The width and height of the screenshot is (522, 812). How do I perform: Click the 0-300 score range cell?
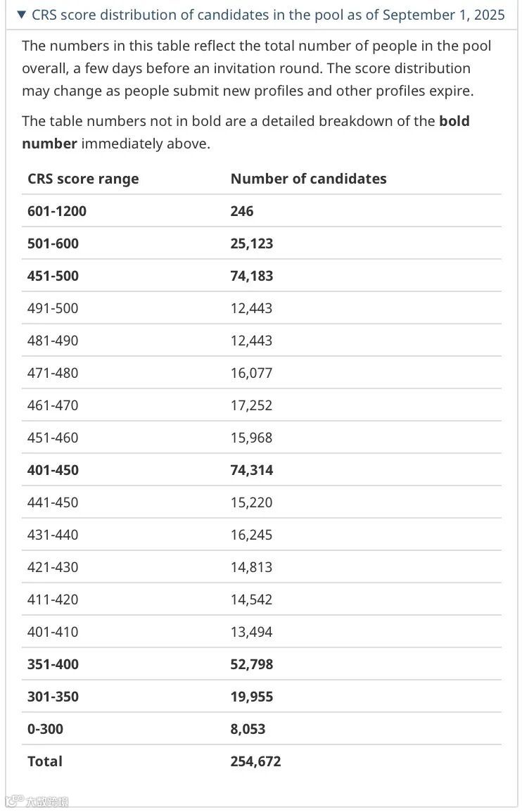point(45,729)
